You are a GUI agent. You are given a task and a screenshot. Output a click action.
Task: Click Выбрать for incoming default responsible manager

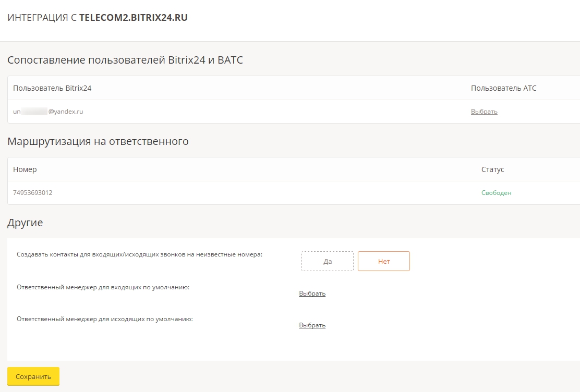(x=312, y=293)
